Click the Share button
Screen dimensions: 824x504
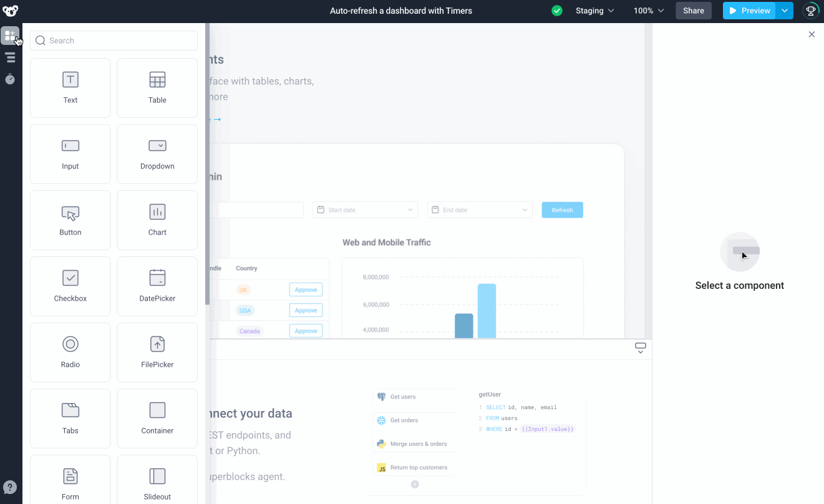click(x=693, y=11)
